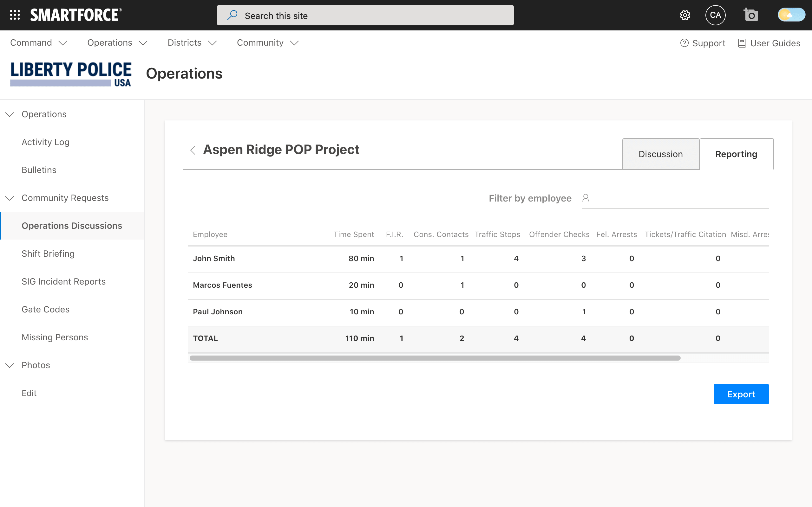Open the User Guides link
Screen dimensions: 812x507
click(x=769, y=43)
